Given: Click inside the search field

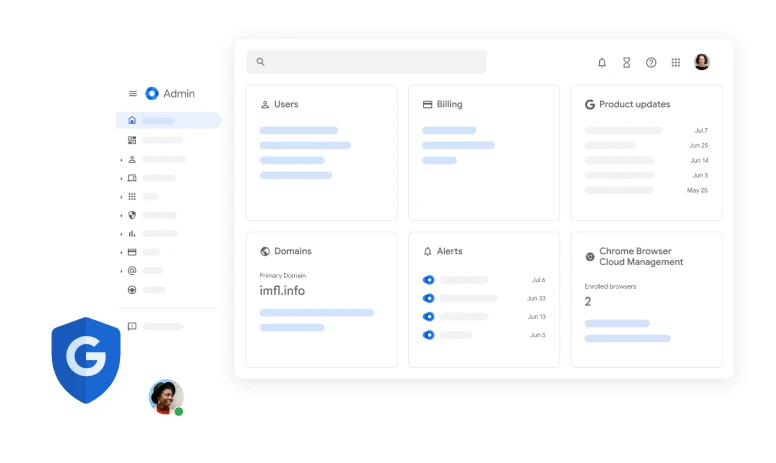Looking at the screenshot, I should (x=366, y=62).
